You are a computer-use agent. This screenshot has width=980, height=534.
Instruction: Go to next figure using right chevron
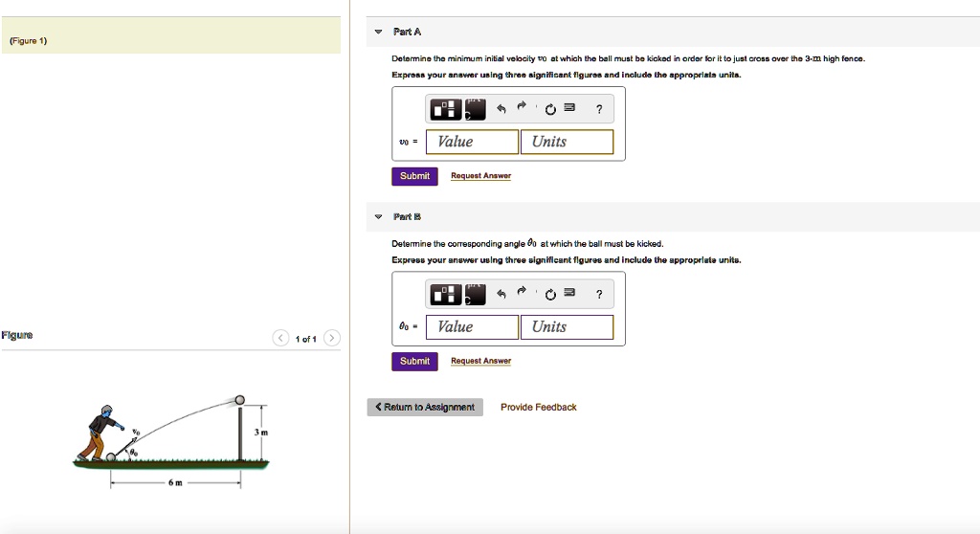point(331,339)
